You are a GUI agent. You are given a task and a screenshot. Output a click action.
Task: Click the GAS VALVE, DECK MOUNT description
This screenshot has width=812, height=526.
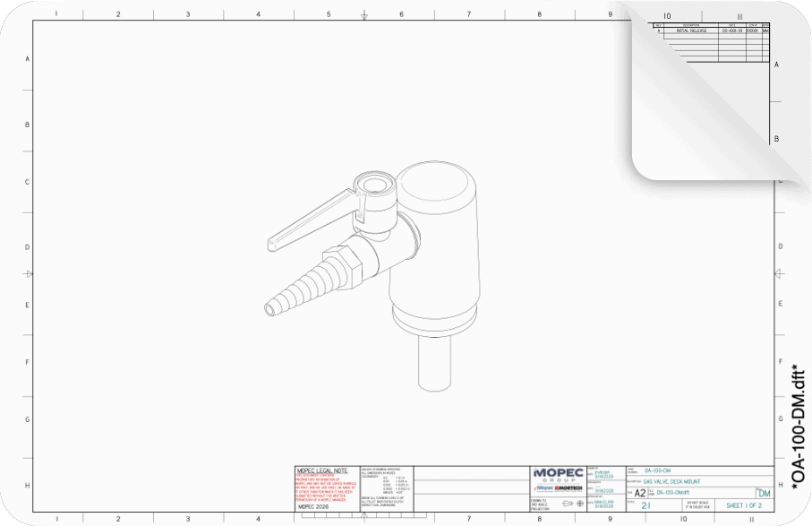pos(671,482)
